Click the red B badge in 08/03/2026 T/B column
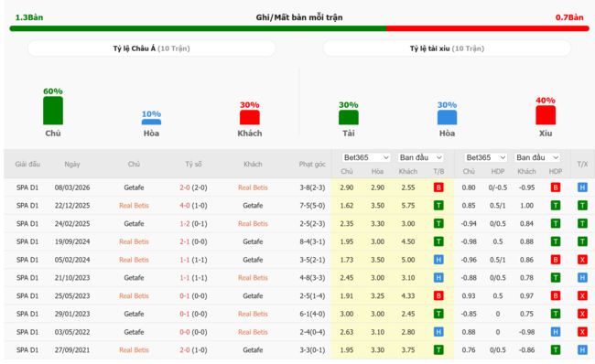 point(438,187)
